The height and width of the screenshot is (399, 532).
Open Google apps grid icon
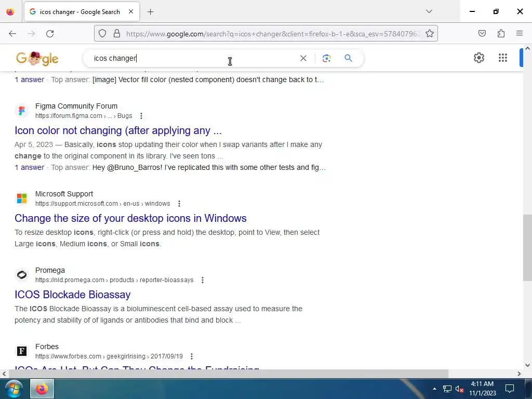tap(503, 58)
